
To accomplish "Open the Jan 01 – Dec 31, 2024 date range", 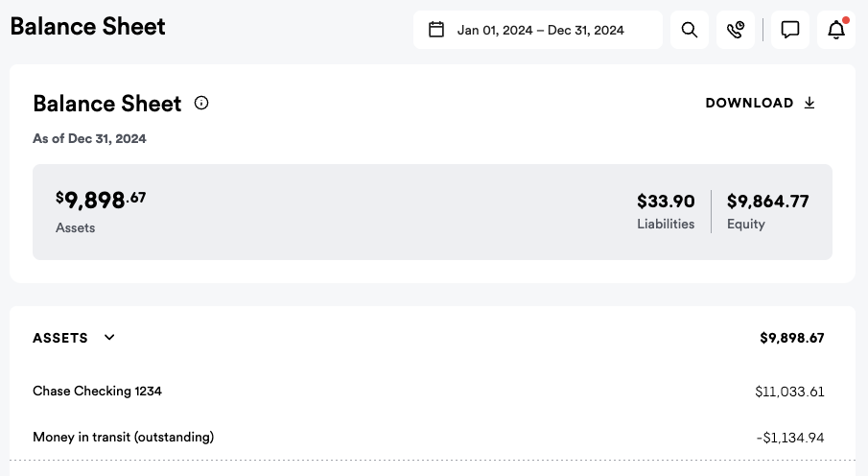I will click(540, 30).
